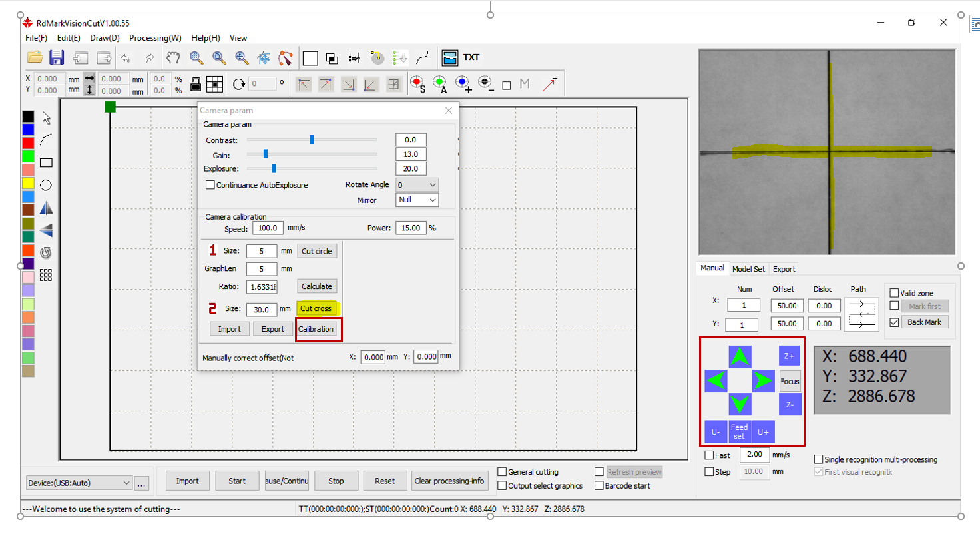
Task: Click the Calibration button
Action: pyautogui.click(x=316, y=329)
